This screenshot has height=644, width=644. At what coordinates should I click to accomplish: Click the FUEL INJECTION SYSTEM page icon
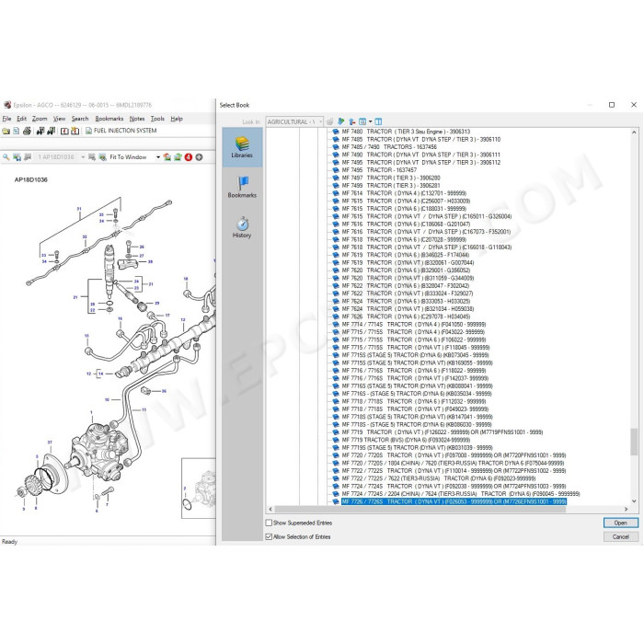(88, 131)
